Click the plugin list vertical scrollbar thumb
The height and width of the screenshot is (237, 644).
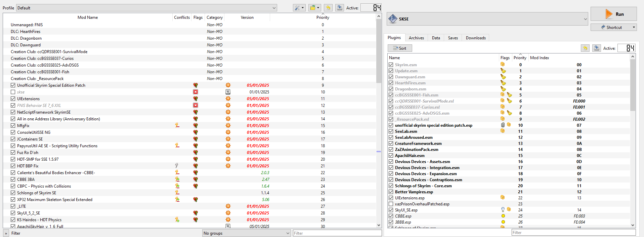[x=633, y=85]
